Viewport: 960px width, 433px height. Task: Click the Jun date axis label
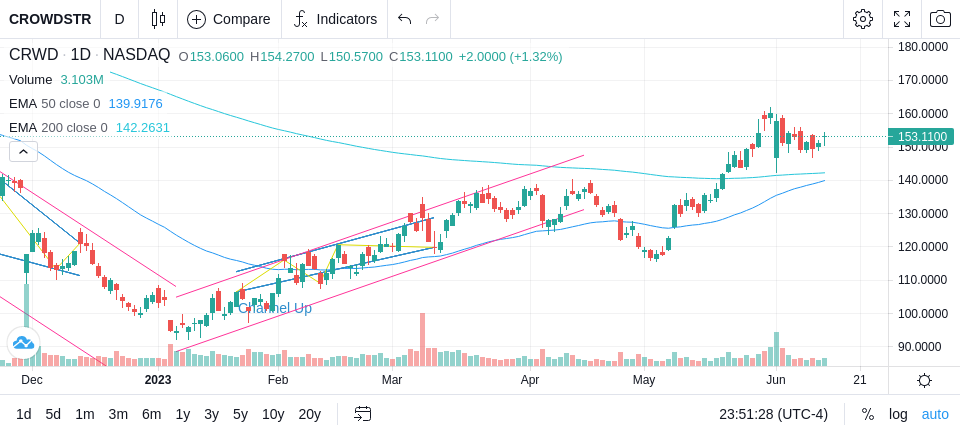(x=775, y=380)
